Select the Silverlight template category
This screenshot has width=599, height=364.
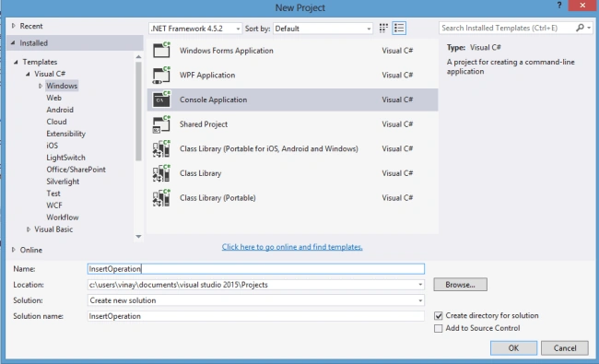[x=63, y=182]
